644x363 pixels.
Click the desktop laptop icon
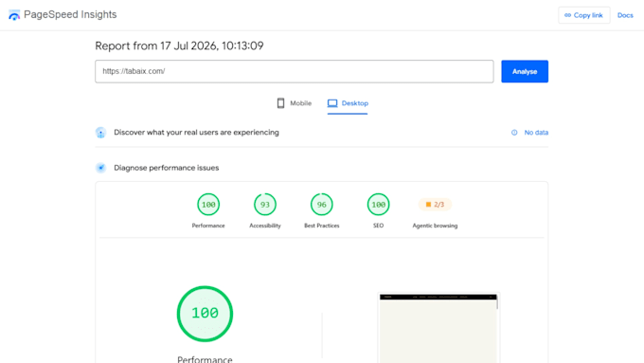tap(332, 103)
